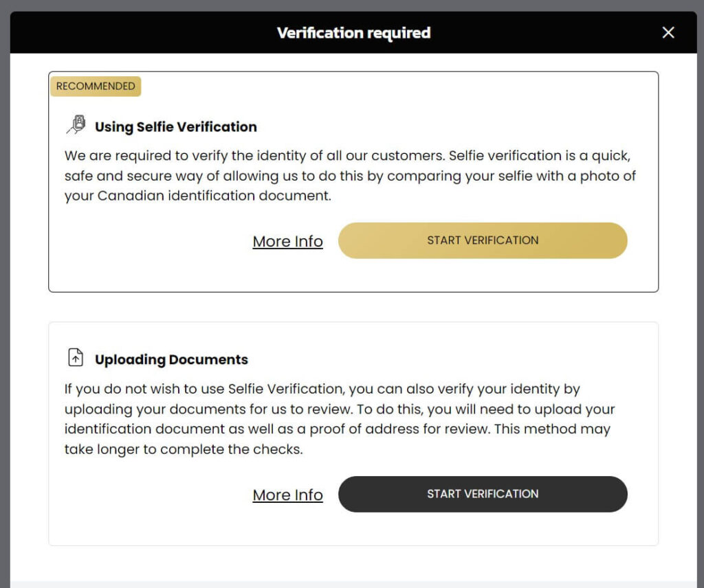Close the Verification required dialog
Screen dimensions: 704x588
668,32
